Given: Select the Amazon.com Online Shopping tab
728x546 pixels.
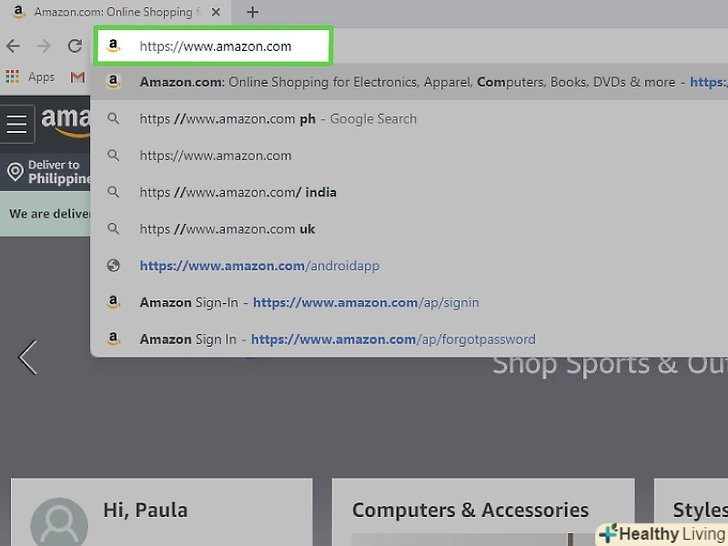Looking at the screenshot, I should 113,12.
